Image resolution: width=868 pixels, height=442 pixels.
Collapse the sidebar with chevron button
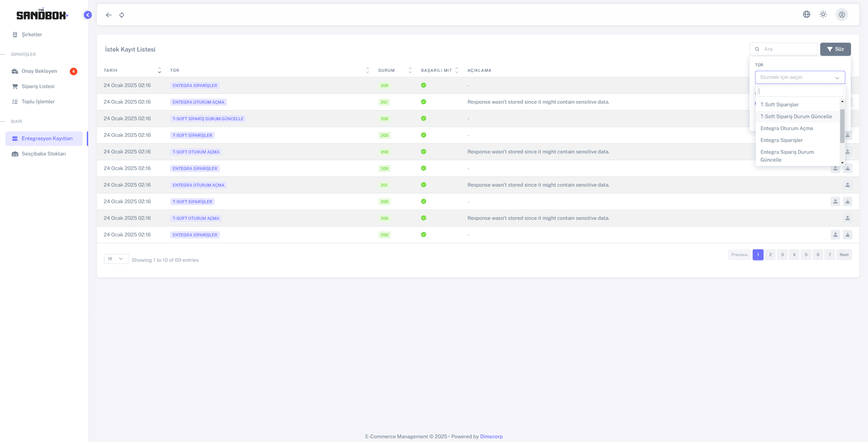click(88, 15)
